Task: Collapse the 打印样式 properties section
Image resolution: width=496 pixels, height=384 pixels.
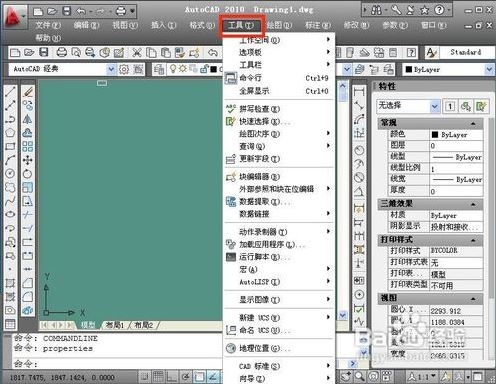Action: [473, 240]
